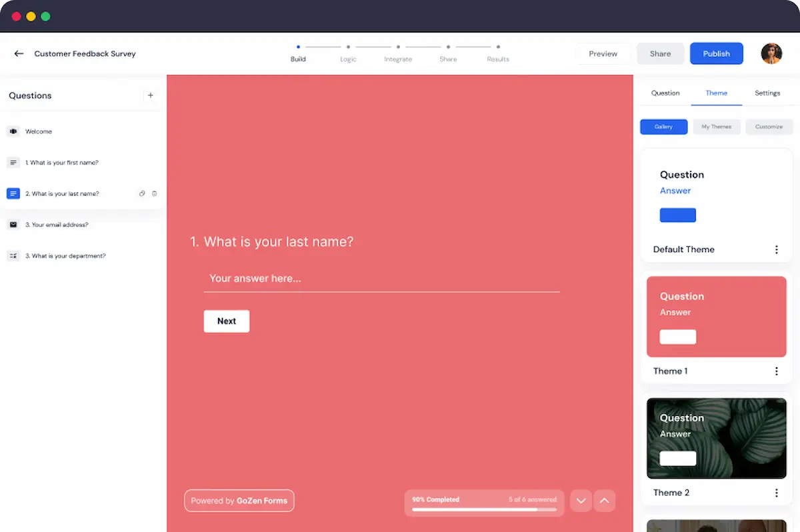Select the Welcome screen icon in Questions list
800x532 pixels.
[x=13, y=131]
